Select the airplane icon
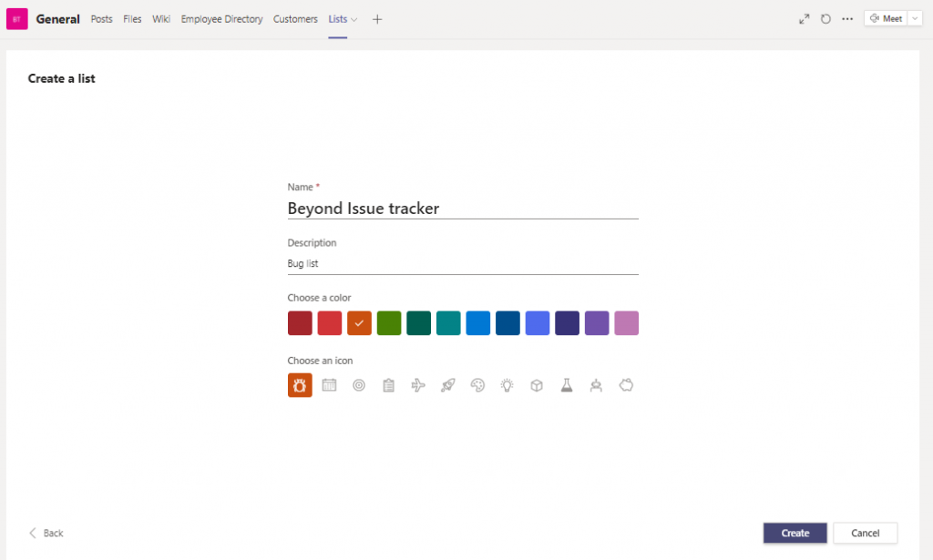Viewport: 933px width, 560px height. pos(418,385)
